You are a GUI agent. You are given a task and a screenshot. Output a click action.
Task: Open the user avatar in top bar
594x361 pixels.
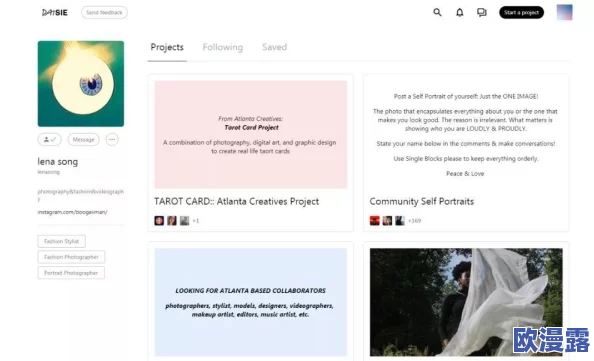pos(564,12)
